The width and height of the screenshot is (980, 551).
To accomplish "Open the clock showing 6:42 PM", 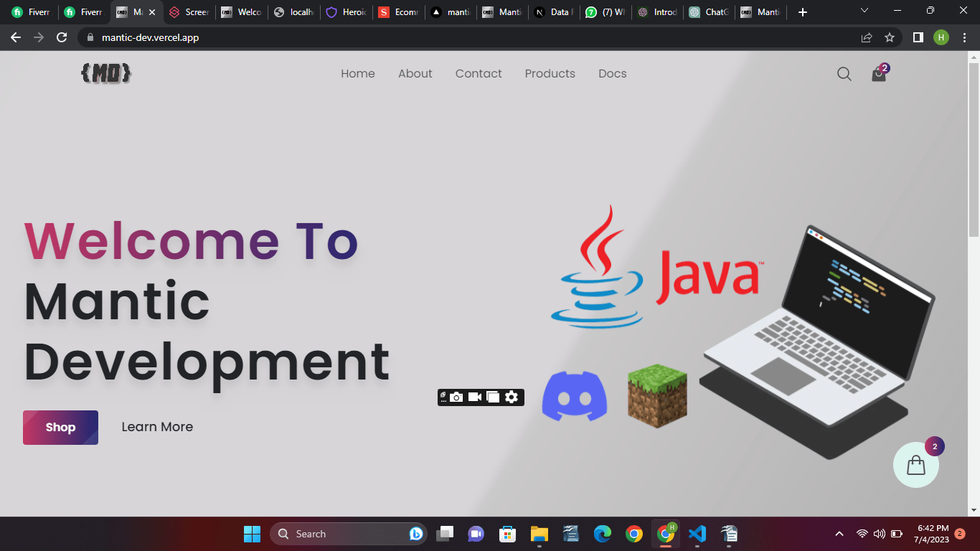I will [x=931, y=533].
